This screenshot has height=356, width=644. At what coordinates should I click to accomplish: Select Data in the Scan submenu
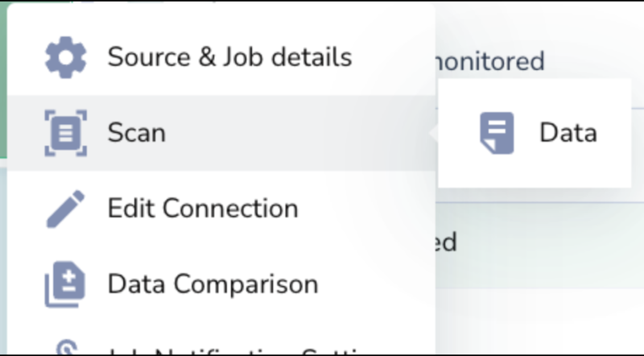click(x=568, y=133)
